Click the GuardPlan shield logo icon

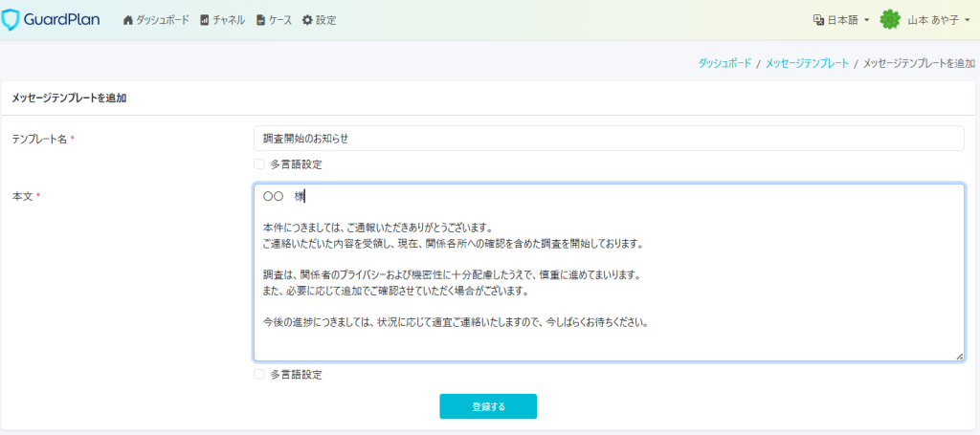11,19
